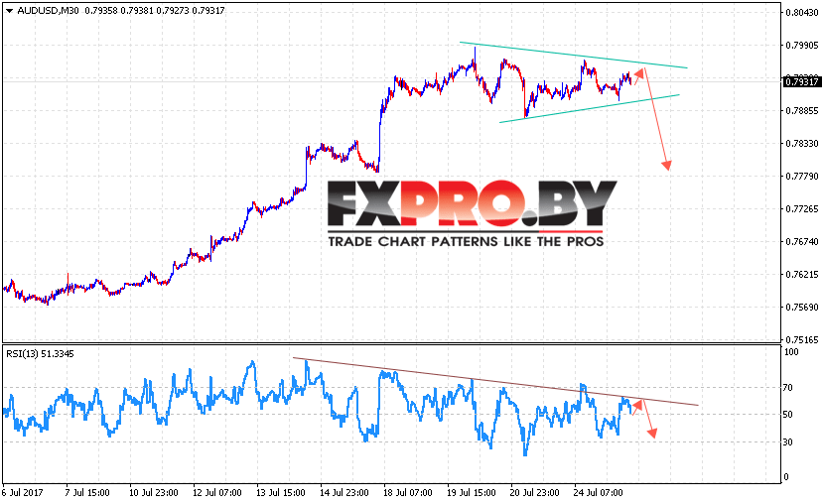The width and height of the screenshot is (823, 504).
Task: Select the current price label 0.79317
Action: (x=801, y=81)
